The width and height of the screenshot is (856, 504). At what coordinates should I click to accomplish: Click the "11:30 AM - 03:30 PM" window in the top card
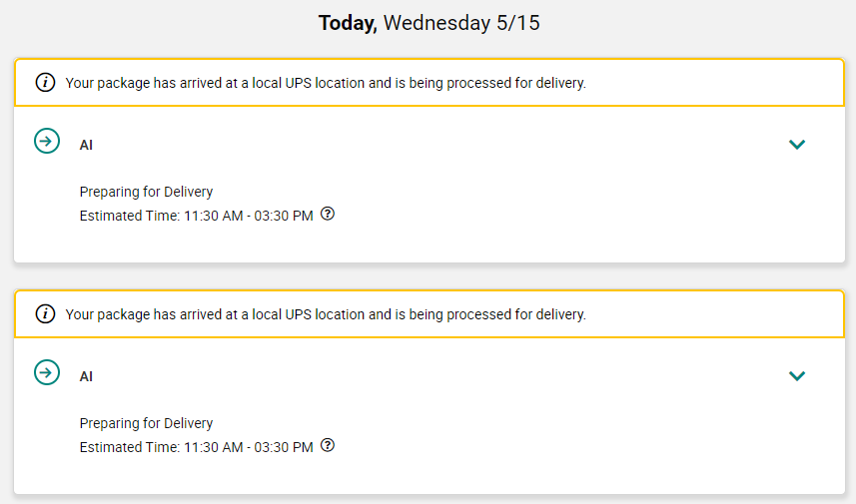[x=248, y=216]
